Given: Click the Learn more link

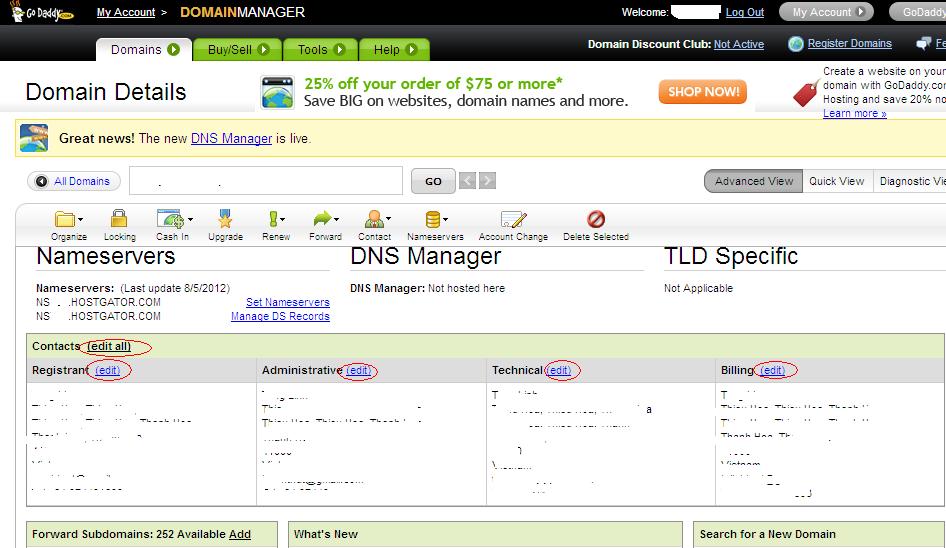Looking at the screenshot, I should click(x=854, y=113).
